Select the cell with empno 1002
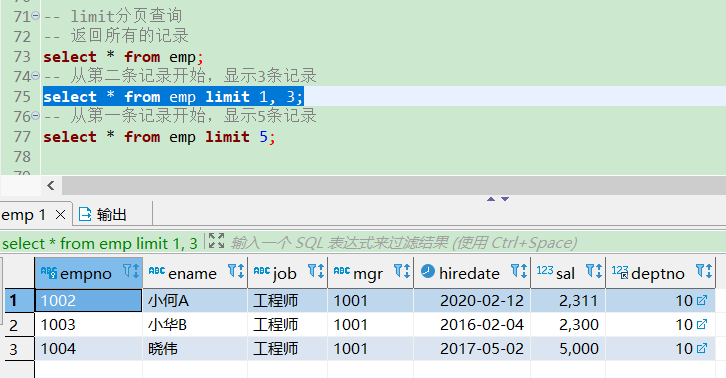726x378 pixels. (88, 301)
